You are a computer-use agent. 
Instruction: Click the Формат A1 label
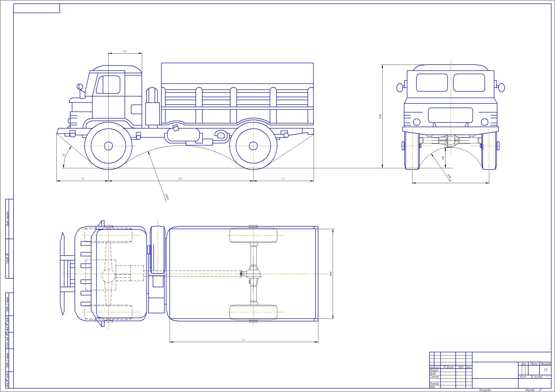(x=533, y=390)
